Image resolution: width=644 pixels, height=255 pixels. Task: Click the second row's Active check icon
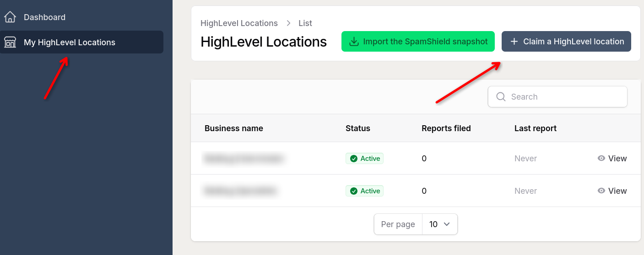(353, 191)
